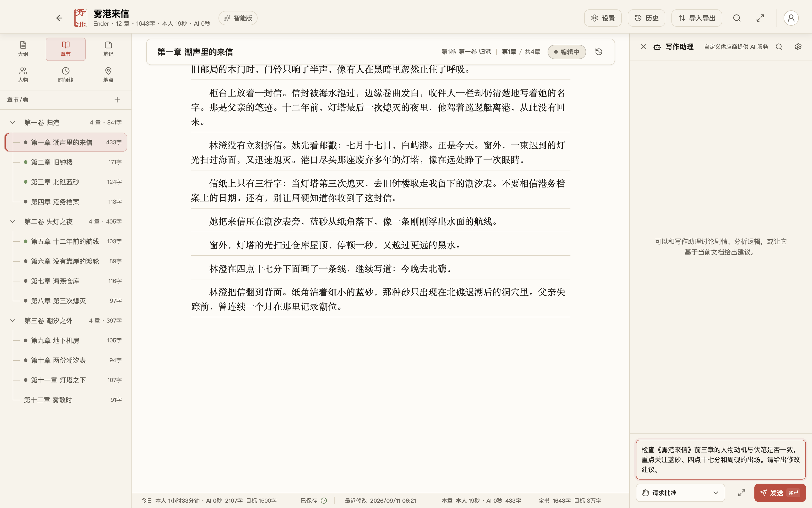Open 导入导出 import/export
The height and width of the screenshot is (508, 812).
pyautogui.click(x=697, y=18)
